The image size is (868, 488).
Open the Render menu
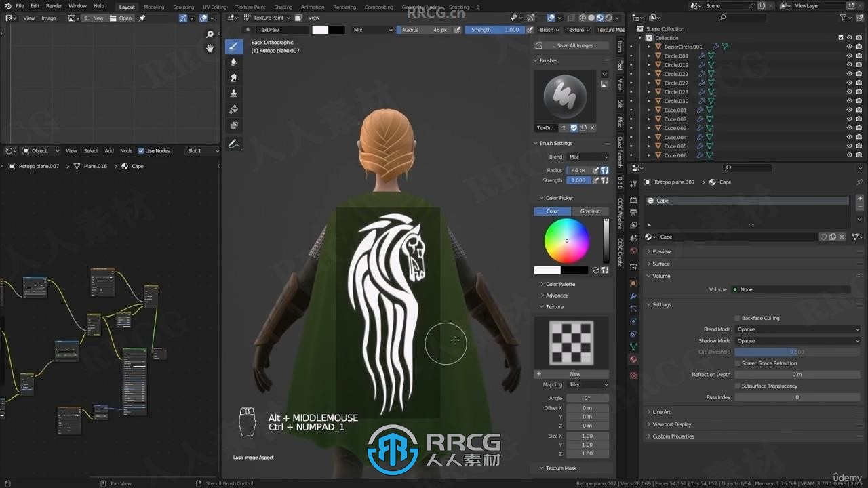point(54,6)
